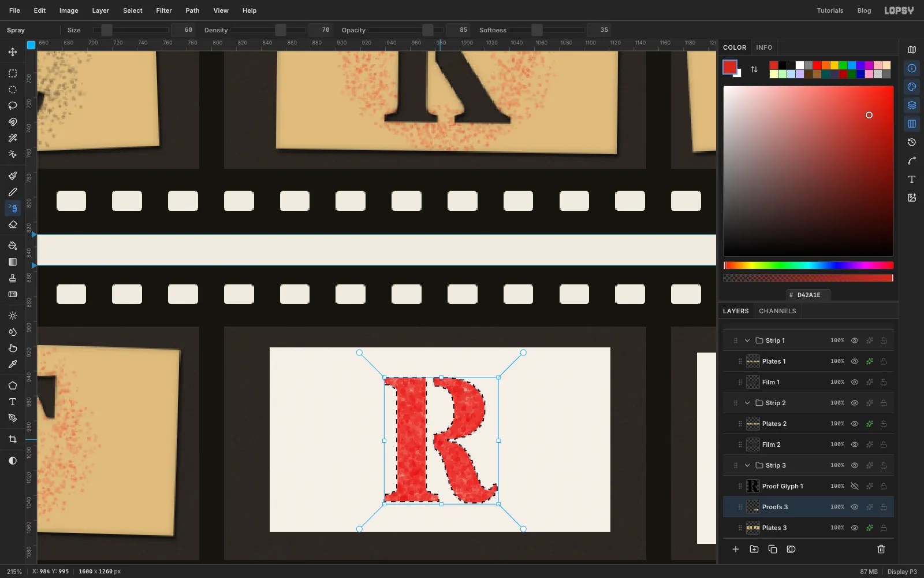
Task: Open History panel icon in right sidebar
Action: pyautogui.click(x=912, y=142)
